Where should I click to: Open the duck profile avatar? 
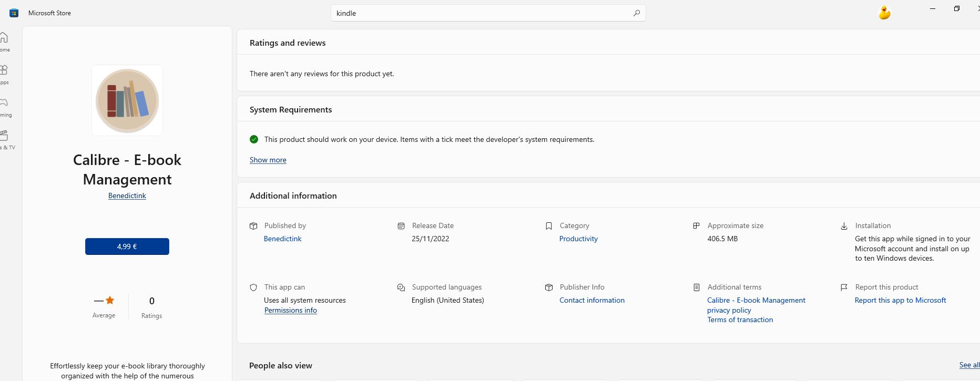[885, 13]
